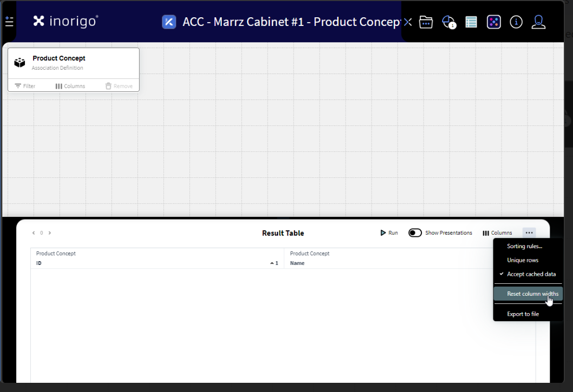573x392 pixels.
Task: Click the Product Concept cube icon
Action: coord(20,63)
